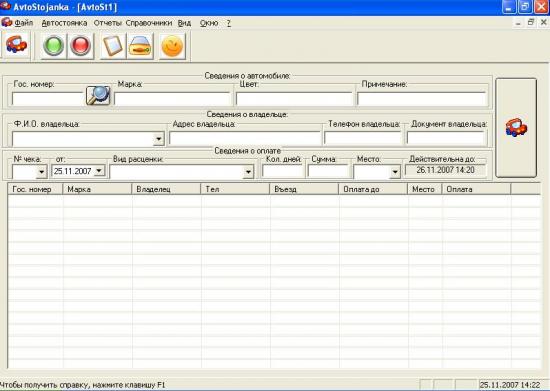Image resolution: width=550 pixels, height=391 pixels.
Task: Click the Кол. дней input field
Action: (282, 171)
